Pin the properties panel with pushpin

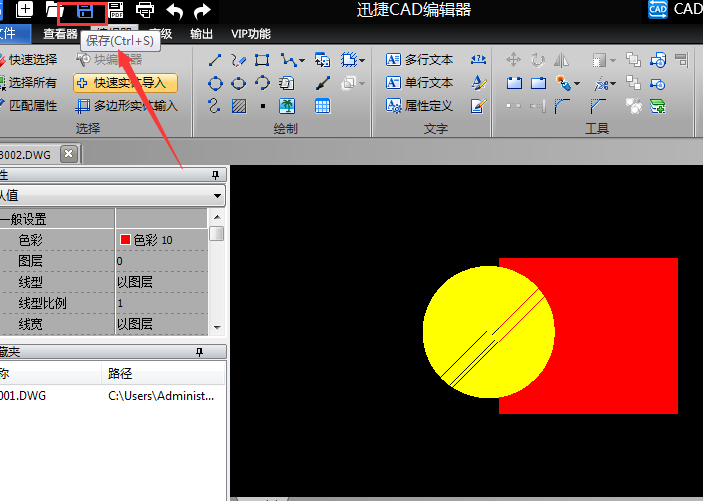tap(216, 175)
